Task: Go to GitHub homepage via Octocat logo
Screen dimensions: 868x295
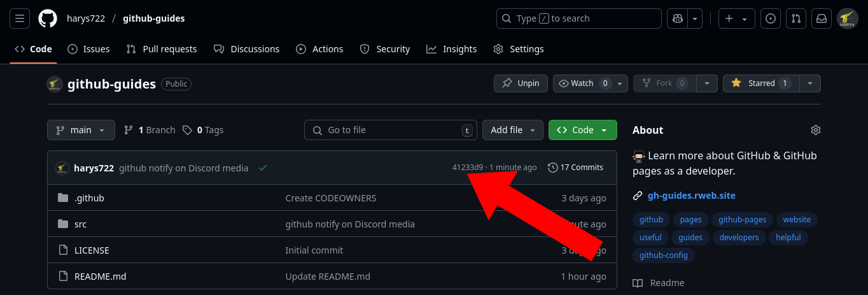Action: (x=48, y=18)
